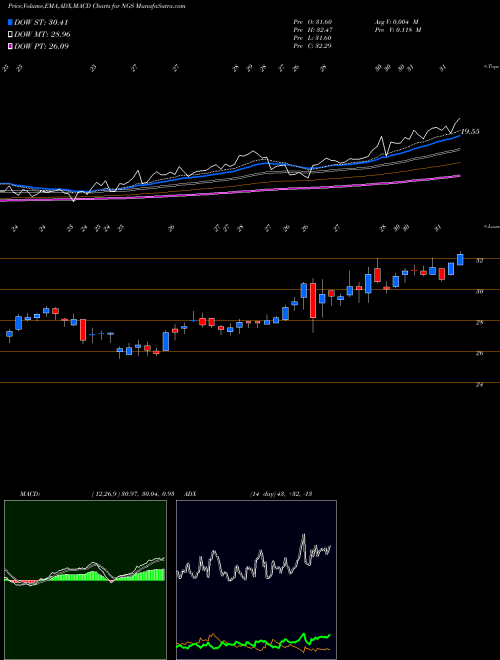Click the 28 price axis label
Image resolution: width=500 pixels, height=660 pixels.
point(479,322)
